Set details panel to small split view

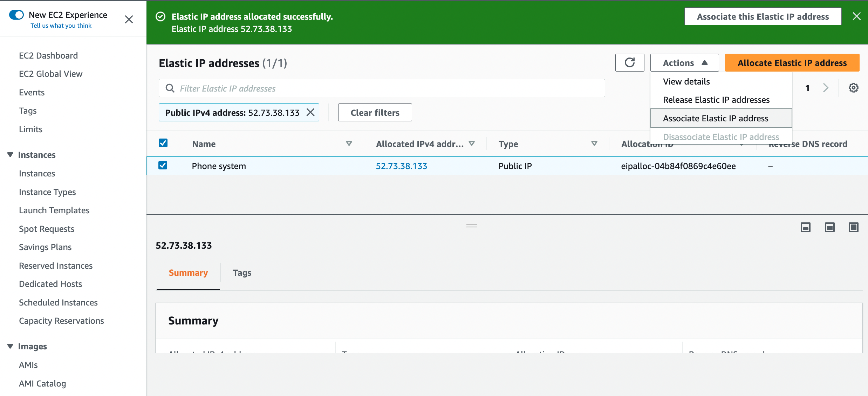pyautogui.click(x=806, y=227)
